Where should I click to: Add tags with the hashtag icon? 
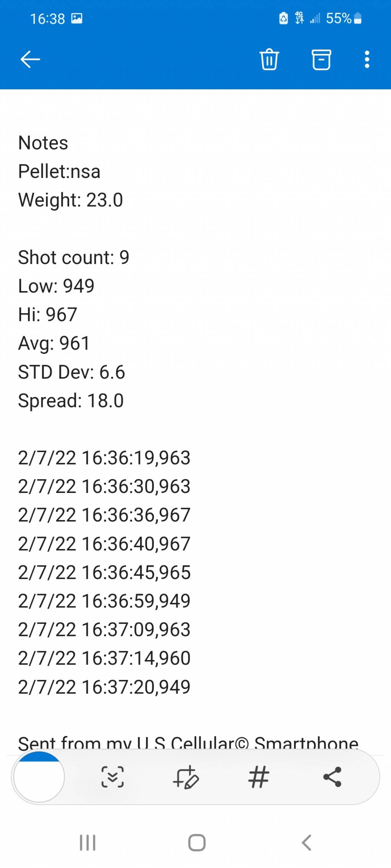coord(259,777)
